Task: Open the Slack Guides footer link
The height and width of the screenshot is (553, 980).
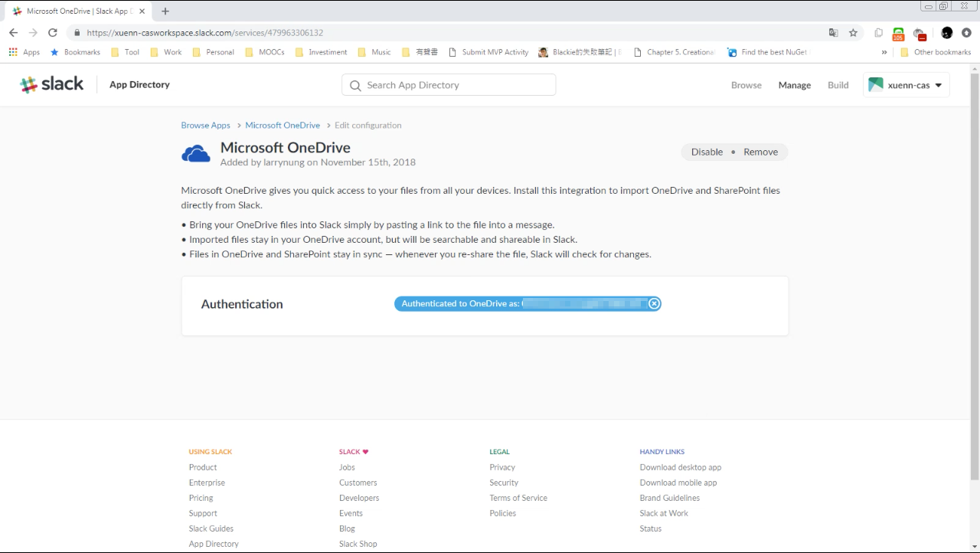Action: coord(211,528)
